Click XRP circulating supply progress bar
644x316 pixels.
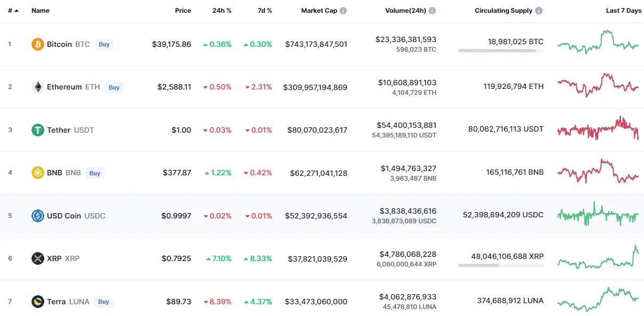click(x=501, y=265)
